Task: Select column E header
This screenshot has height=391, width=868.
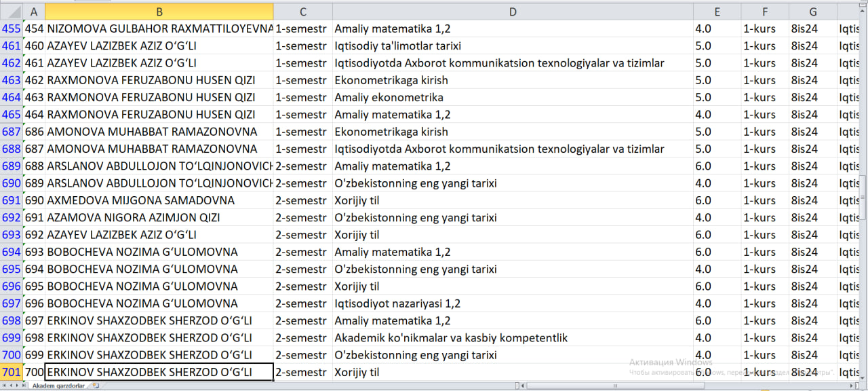Action: (717, 12)
